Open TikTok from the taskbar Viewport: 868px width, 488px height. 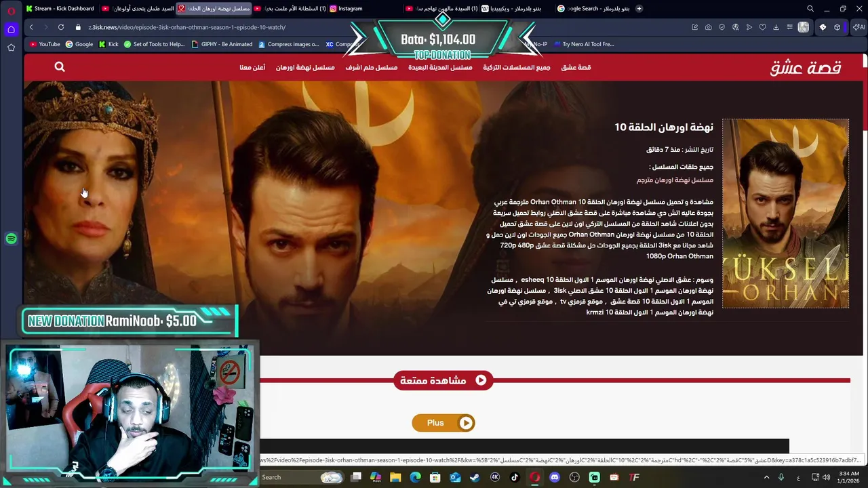point(515,477)
